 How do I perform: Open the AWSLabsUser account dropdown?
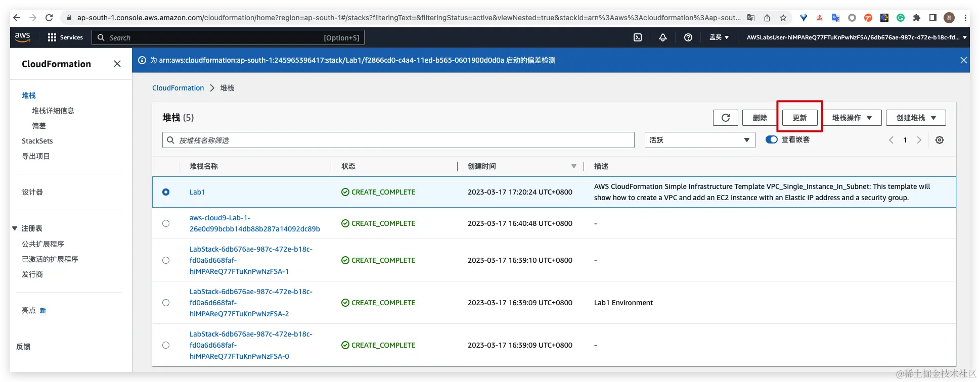(x=857, y=37)
